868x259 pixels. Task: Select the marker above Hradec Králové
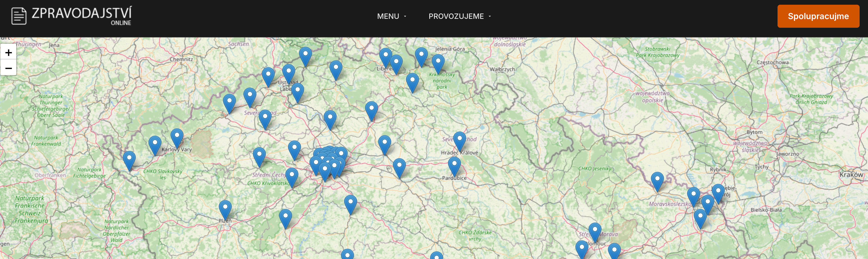459,140
